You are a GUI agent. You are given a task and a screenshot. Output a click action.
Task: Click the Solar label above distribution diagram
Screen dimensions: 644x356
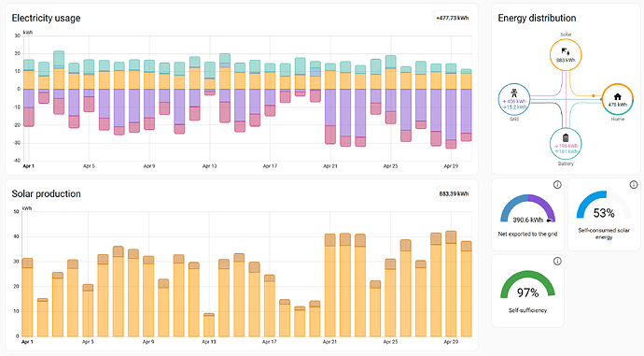(566, 35)
